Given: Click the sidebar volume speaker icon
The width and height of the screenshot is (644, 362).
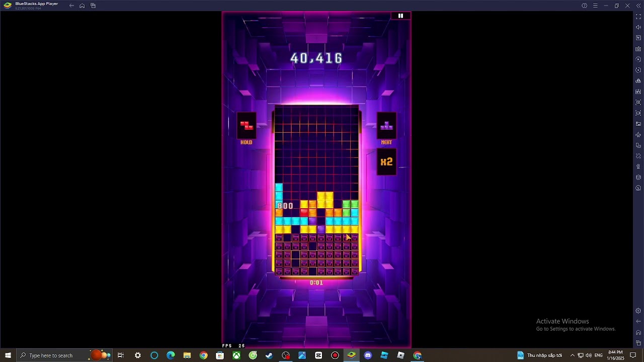Looking at the screenshot, I should pyautogui.click(x=638, y=27).
